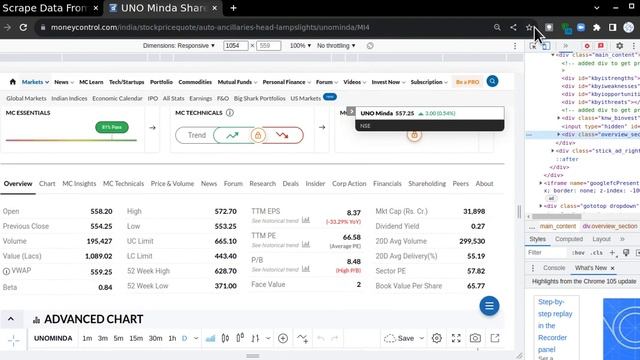The width and height of the screenshot is (640, 360).
Task: Open the chart settings gear icon
Action: [x=437, y=338]
